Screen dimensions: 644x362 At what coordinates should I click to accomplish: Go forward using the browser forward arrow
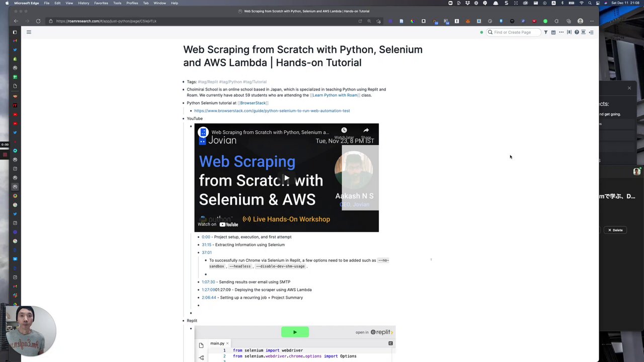(27, 21)
